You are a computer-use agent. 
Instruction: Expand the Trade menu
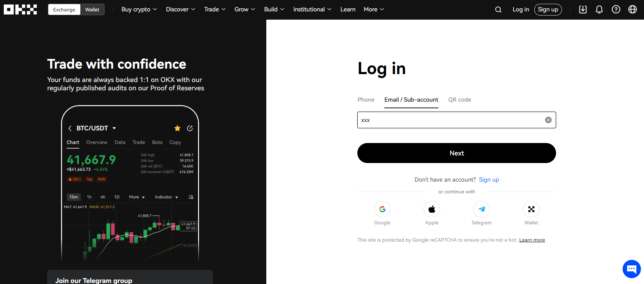click(215, 10)
